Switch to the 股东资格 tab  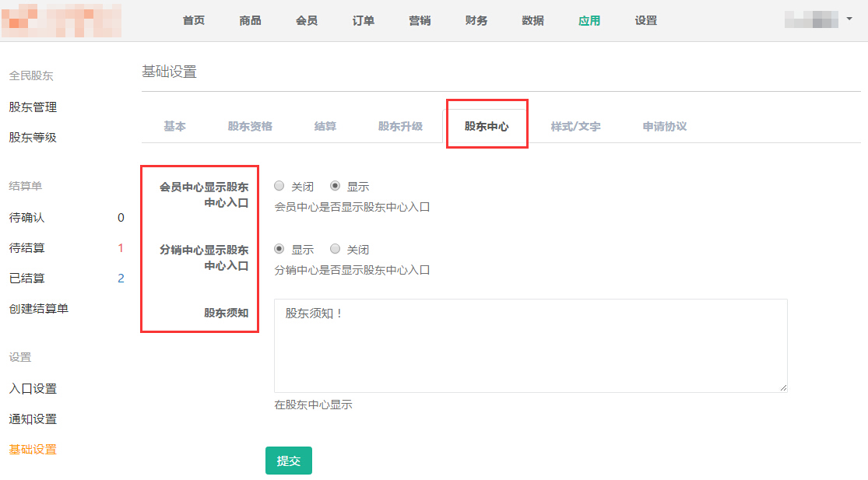coord(250,126)
